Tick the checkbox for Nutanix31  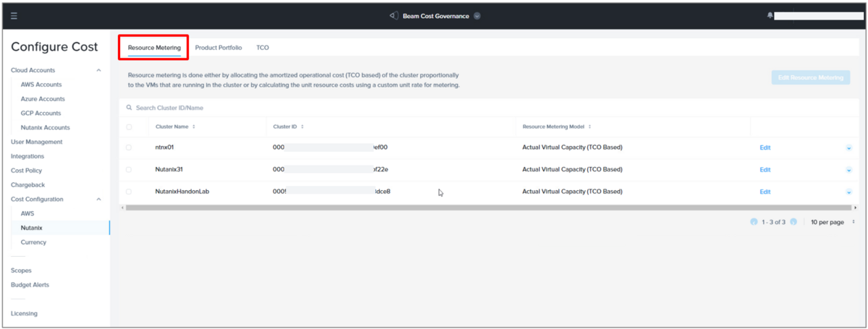(129, 169)
